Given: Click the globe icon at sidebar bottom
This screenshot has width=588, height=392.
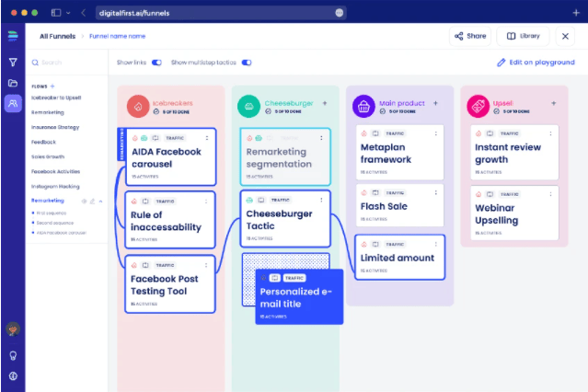Looking at the screenshot, I should 13,375.
